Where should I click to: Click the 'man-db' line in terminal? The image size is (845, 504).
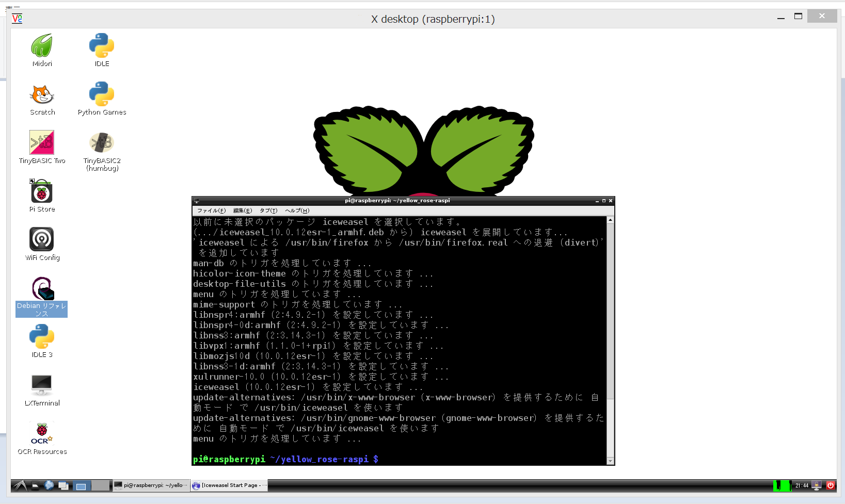(282, 263)
